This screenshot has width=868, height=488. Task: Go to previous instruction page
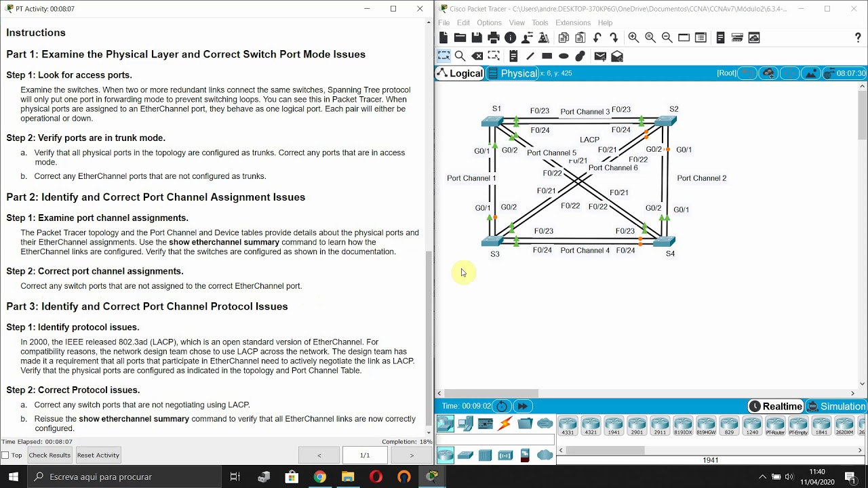pos(319,455)
